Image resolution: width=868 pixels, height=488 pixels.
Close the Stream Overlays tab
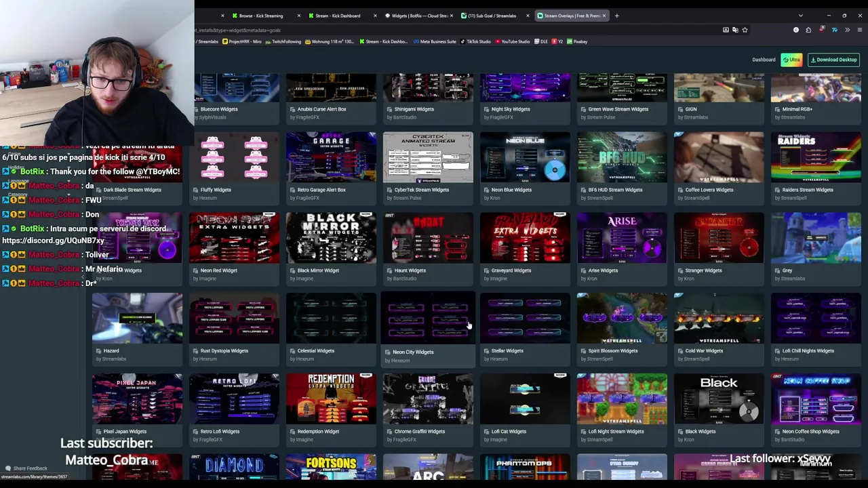(604, 16)
